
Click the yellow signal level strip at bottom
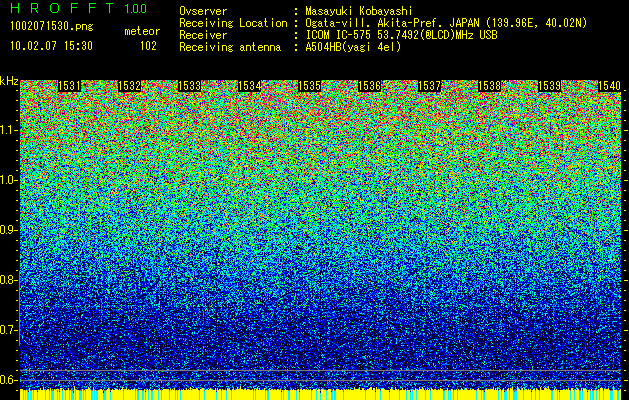(x=321, y=394)
